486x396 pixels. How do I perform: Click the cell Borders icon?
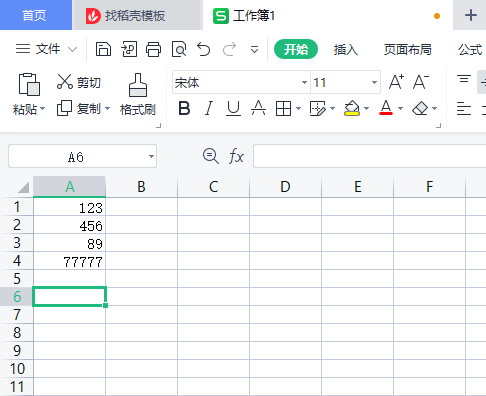[x=283, y=109]
